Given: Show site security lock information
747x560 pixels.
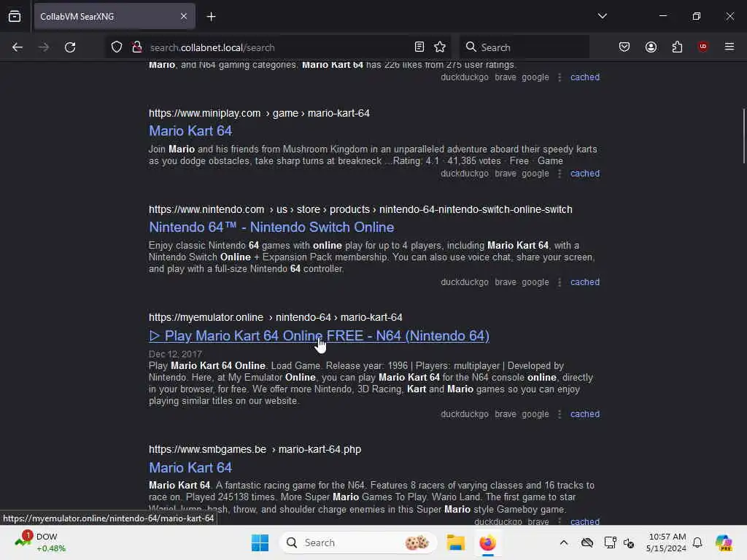Looking at the screenshot, I should click(136, 47).
